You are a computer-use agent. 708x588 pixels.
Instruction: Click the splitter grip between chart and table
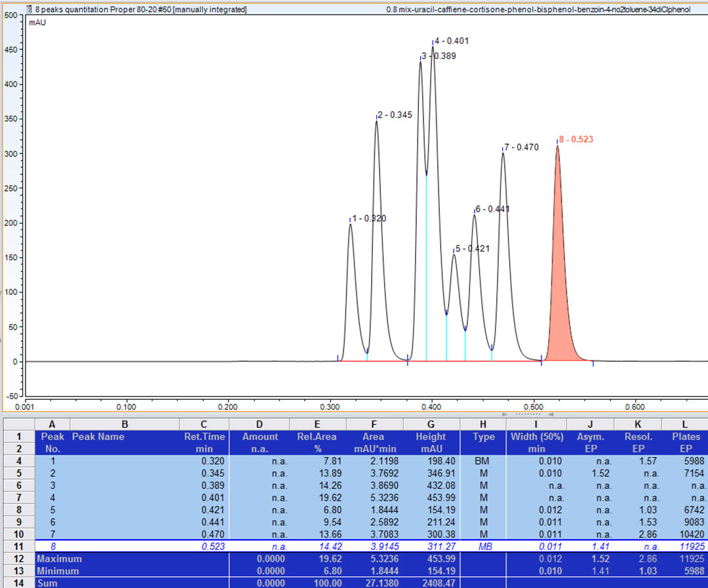pos(528,414)
